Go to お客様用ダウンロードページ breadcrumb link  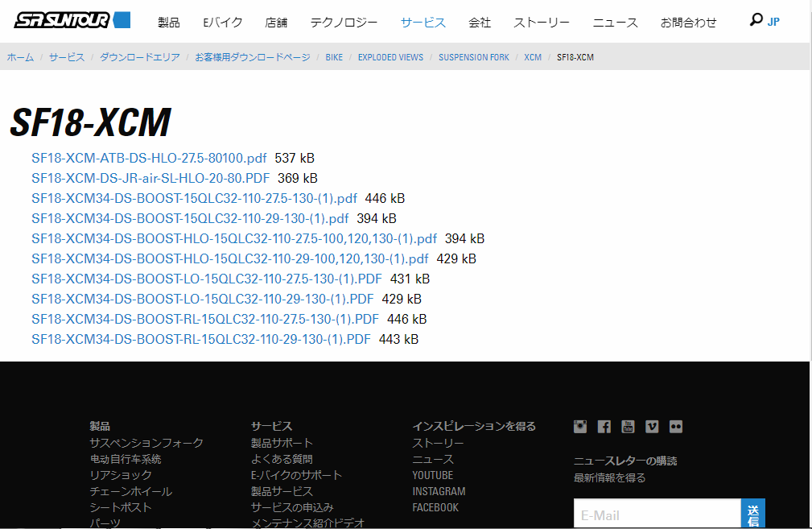pos(253,57)
